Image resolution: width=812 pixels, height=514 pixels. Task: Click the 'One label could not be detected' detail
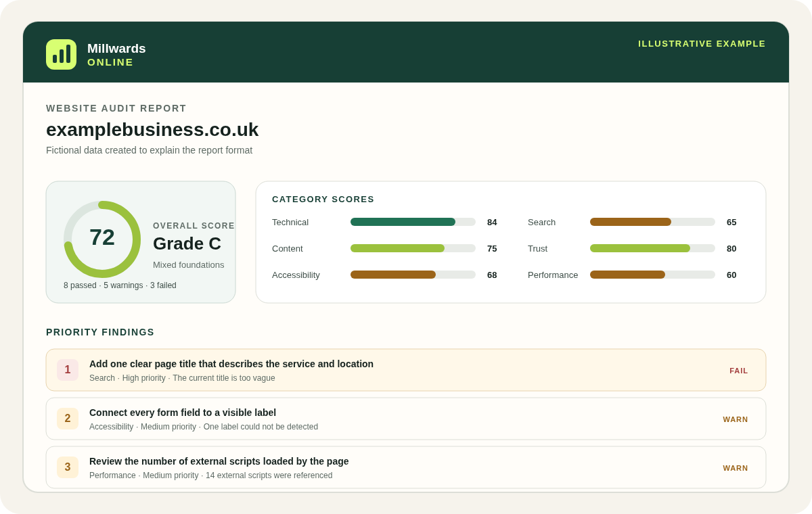pos(261,427)
